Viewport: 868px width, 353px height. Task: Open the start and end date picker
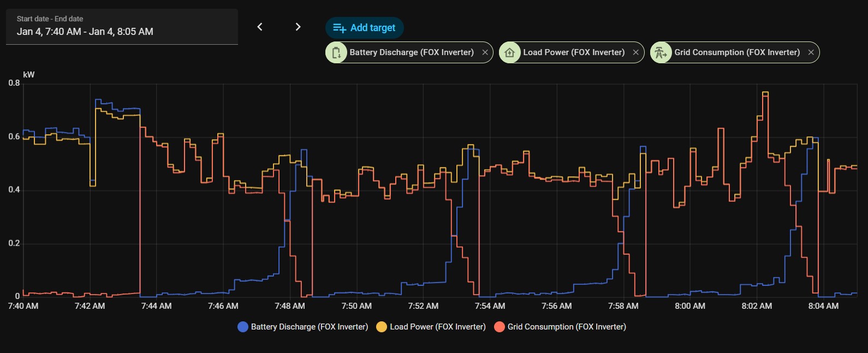click(122, 26)
